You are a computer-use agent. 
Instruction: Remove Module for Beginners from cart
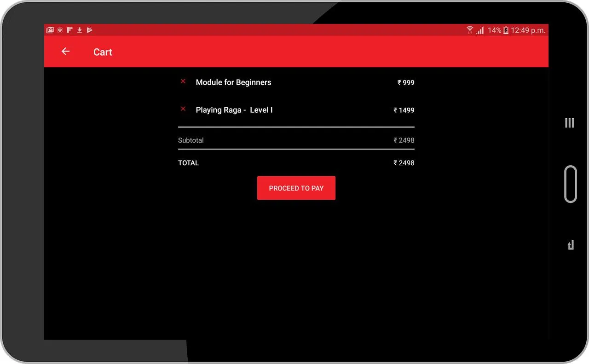pyautogui.click(x=183, y=81)
